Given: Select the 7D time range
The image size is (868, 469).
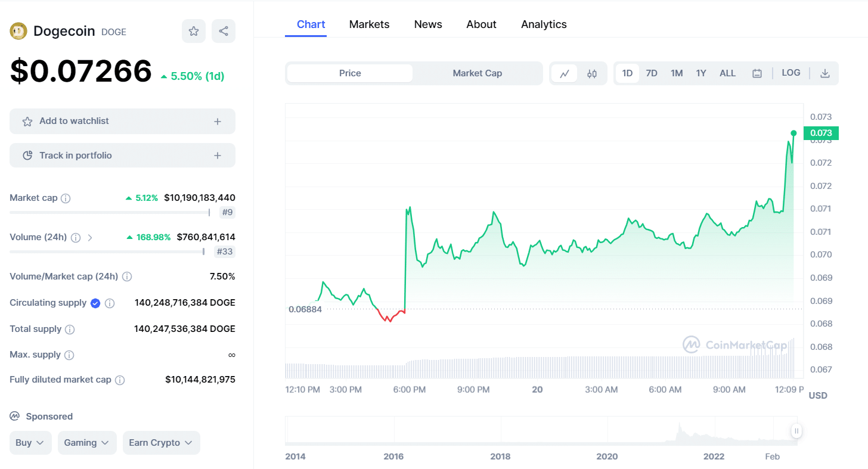Looking at the screenshot, I should (x=652, y=73).
